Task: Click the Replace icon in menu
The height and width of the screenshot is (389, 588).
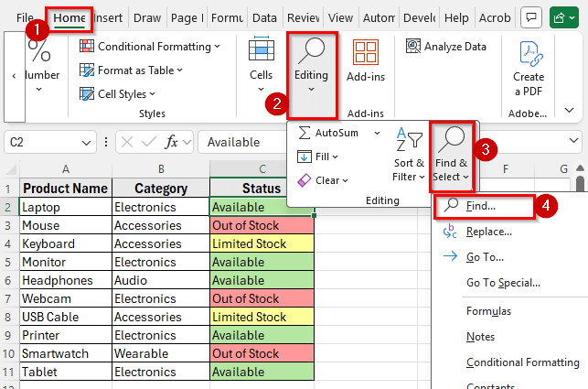Action: point(450,232)
